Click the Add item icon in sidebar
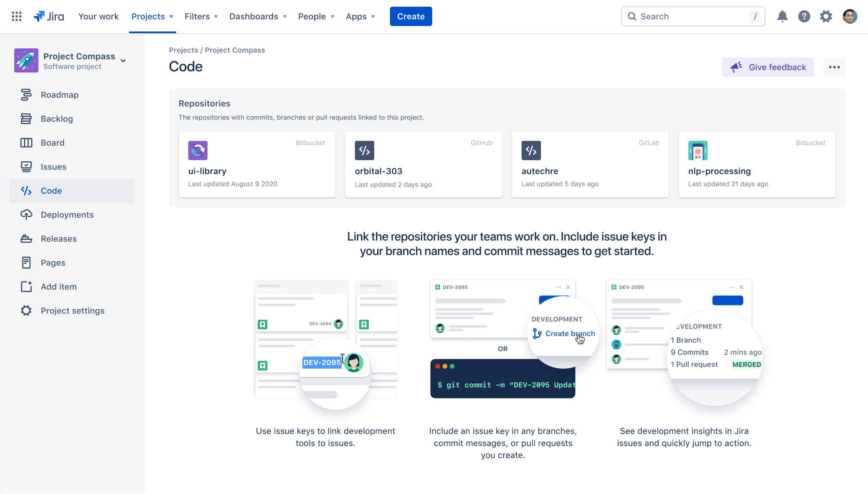Screen dimensions: 868x494 tap(25, 287)
